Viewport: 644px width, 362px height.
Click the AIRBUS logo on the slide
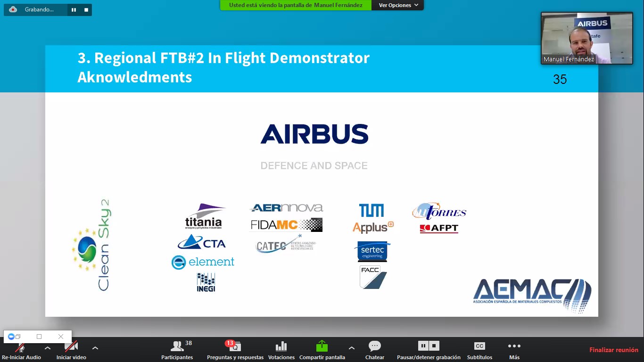click(x=314, y=134)
